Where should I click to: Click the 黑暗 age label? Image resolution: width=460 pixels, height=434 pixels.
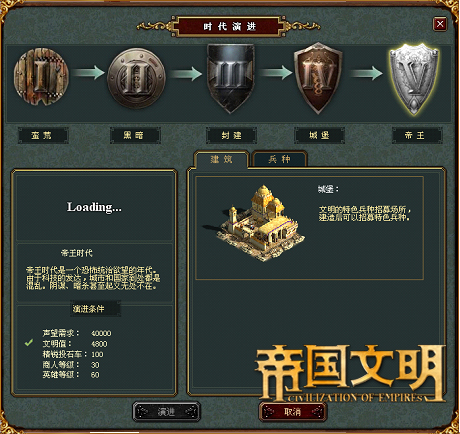[135, 135]
